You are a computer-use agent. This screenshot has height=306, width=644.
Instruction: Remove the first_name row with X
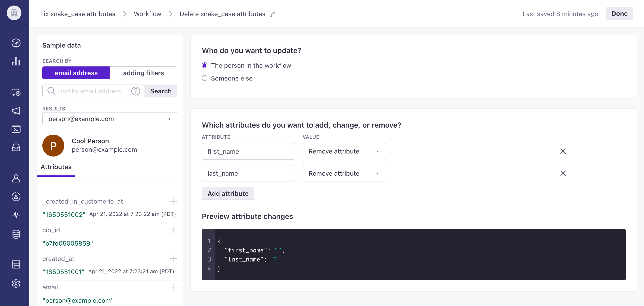pos(563,151)
